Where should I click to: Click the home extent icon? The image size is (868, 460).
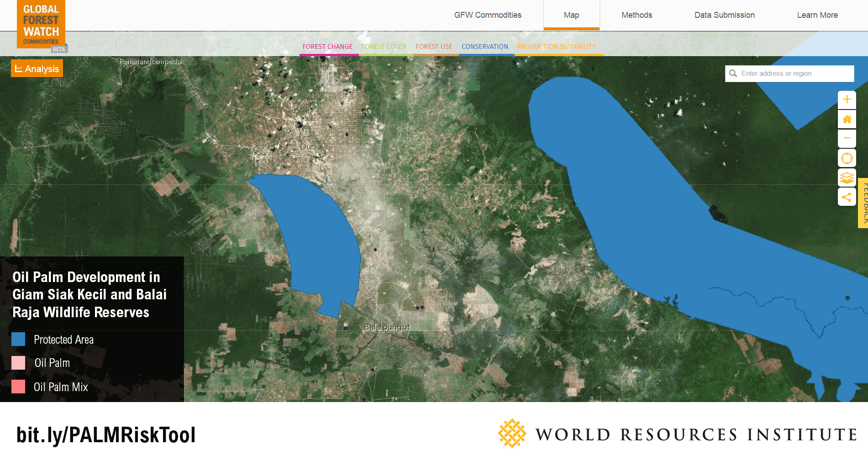tap(847, 119)
